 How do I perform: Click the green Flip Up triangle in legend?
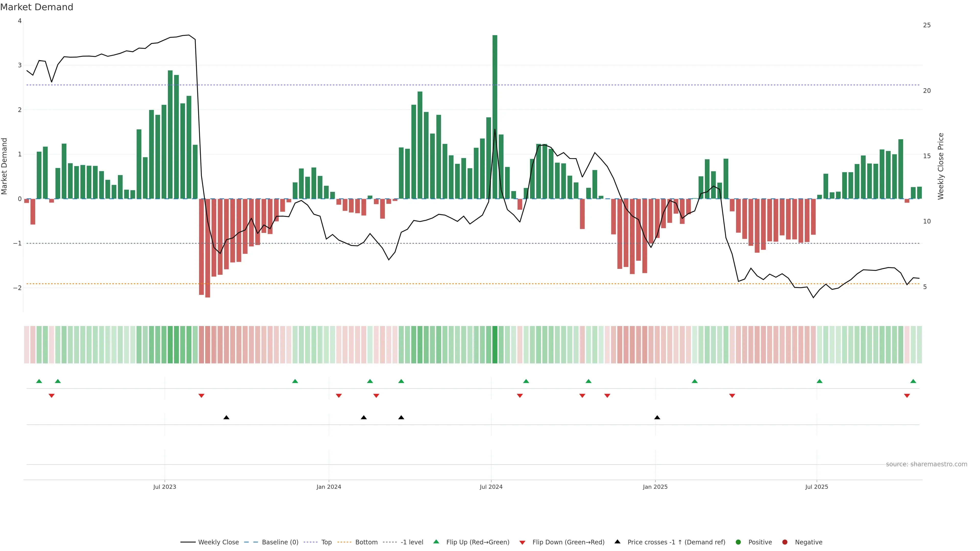436,542
